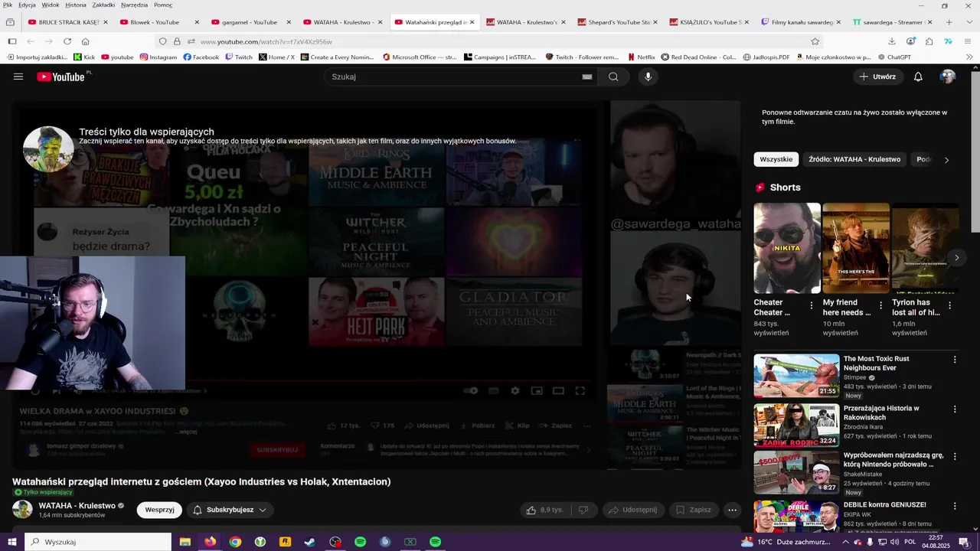Screen dimensions: 980x551
Task: Open YouTube notifications bell
Action: pos(918,77)
